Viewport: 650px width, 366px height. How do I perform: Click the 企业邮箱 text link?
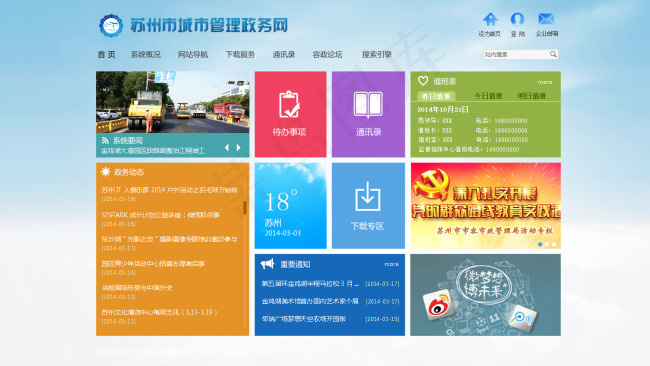point(547,34)
